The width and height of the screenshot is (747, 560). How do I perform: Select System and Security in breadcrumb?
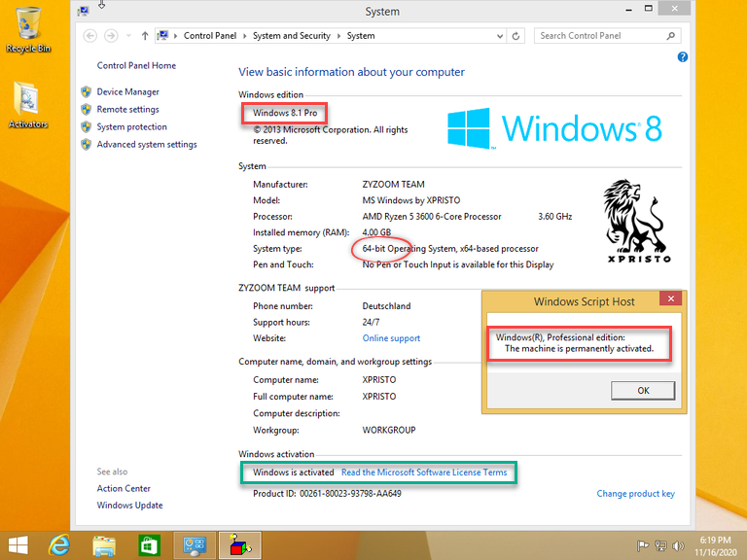tap(291, 36)
